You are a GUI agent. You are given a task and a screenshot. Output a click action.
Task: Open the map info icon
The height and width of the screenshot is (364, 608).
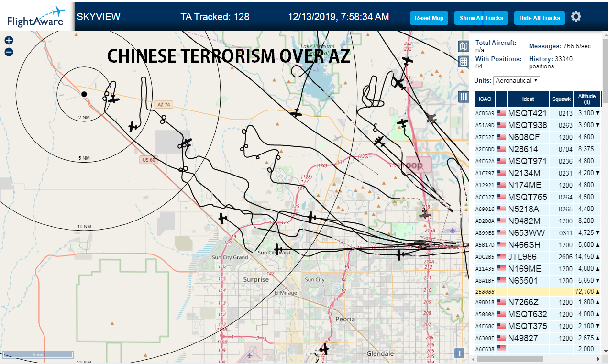[459, 353]
